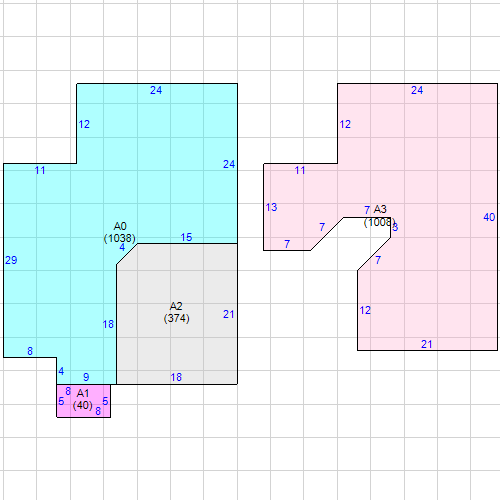Click the 40 dimension on A3's right side

(489, 217)
